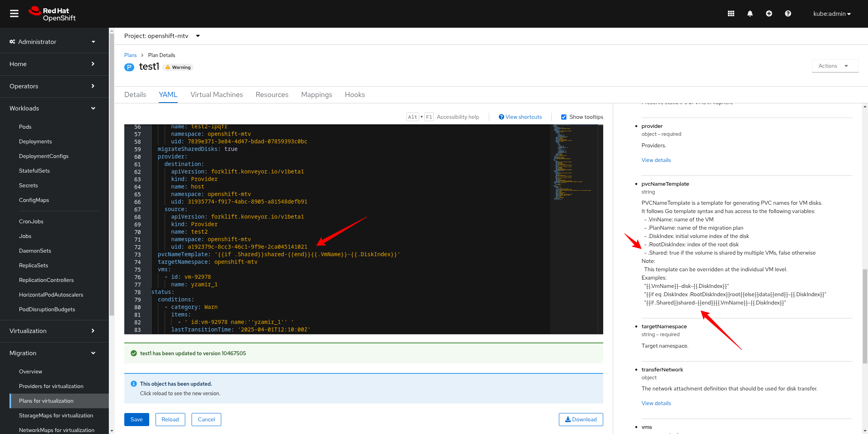Screen dimensions: 868x434
Task: Click the Warning status badge
Action: click(178, 67)
